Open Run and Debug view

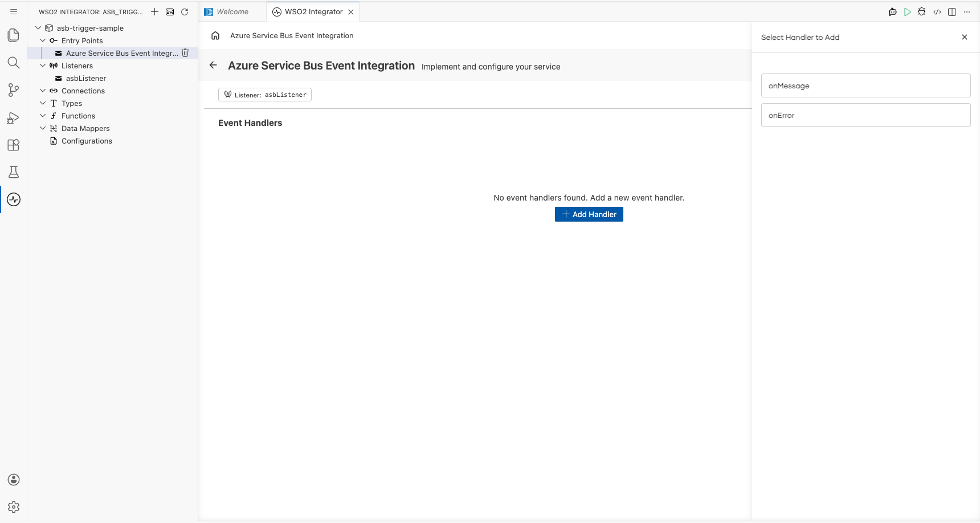14,117
